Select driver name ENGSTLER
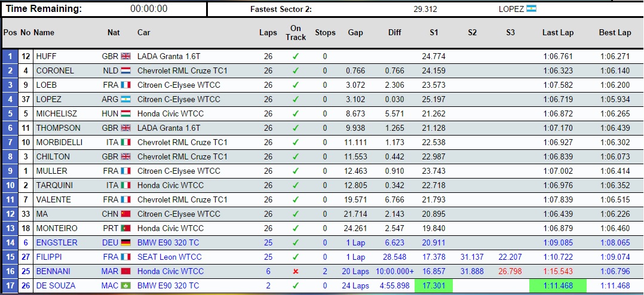The height and width of the screenshot is (295, 644). pos(57,243)
